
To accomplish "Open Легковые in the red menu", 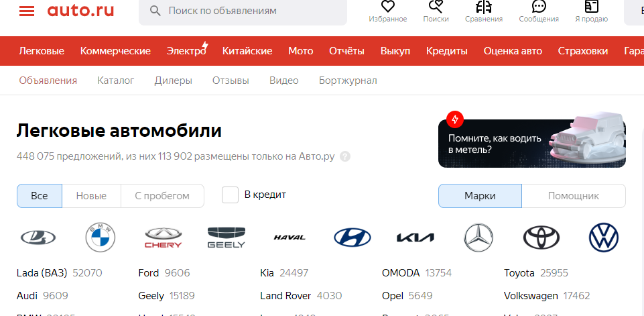I will (x=42, y=51).
